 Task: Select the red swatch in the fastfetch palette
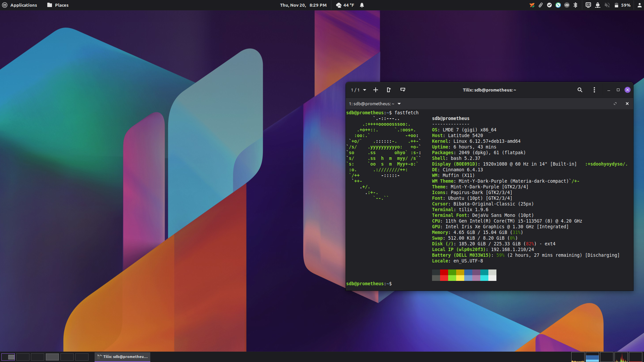[443, 276]
